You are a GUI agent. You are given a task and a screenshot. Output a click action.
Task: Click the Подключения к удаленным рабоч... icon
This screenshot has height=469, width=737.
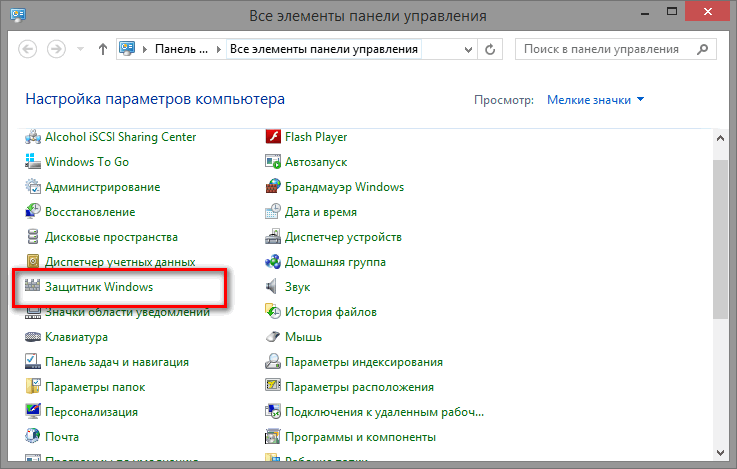click(x=273, y=411)
